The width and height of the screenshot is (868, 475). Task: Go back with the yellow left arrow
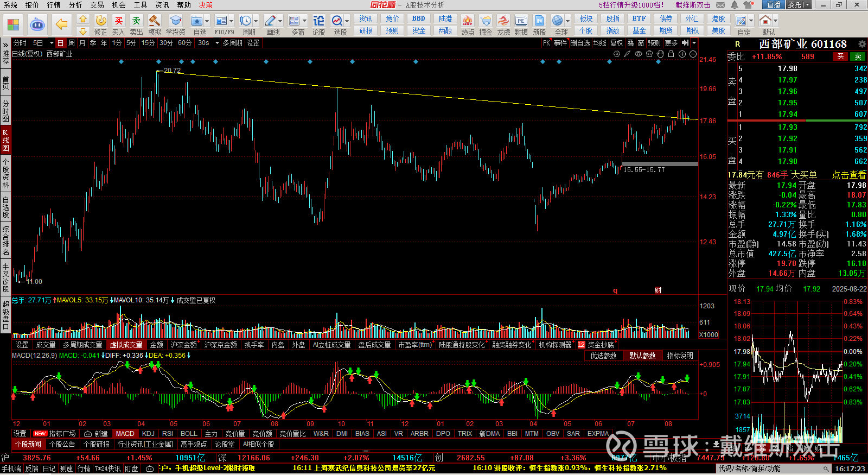62,24
